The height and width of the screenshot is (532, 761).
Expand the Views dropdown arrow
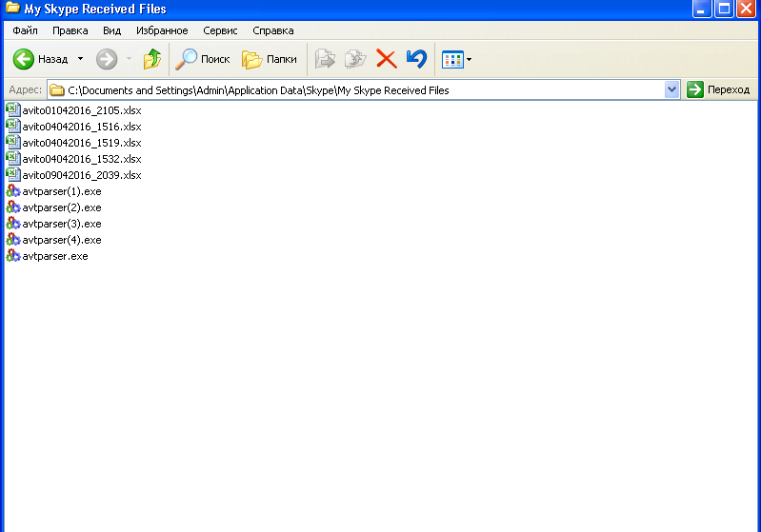click(x=469, y=60)
